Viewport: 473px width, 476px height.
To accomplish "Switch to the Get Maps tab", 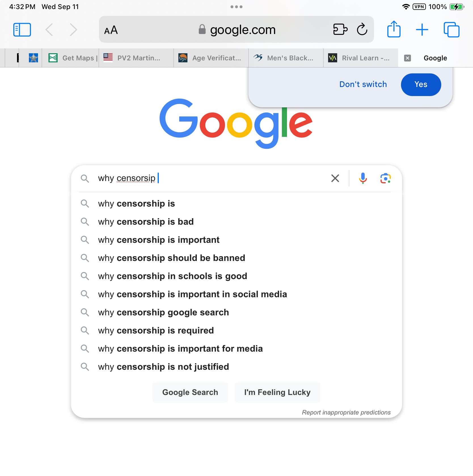I will pyautogui.click(x=73, y=58).
